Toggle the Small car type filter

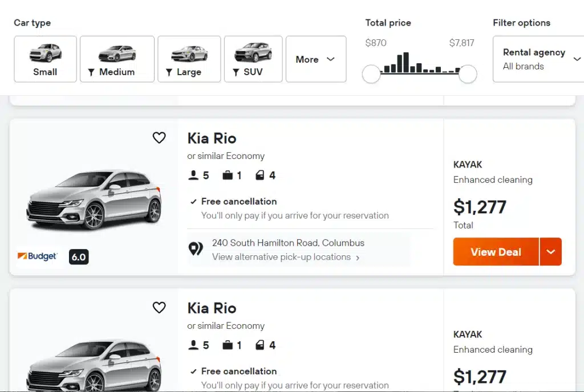click(45, 59)
